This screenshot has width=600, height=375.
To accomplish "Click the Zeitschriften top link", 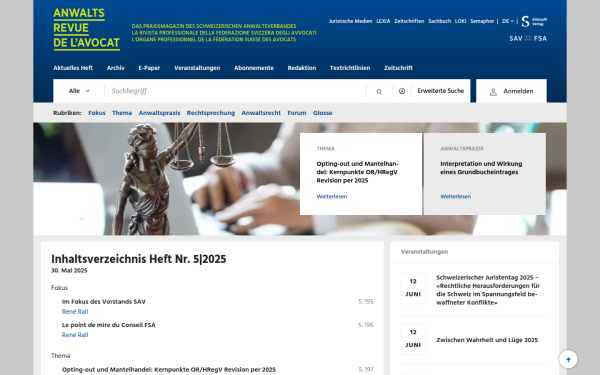I will (x=409, y=21).
